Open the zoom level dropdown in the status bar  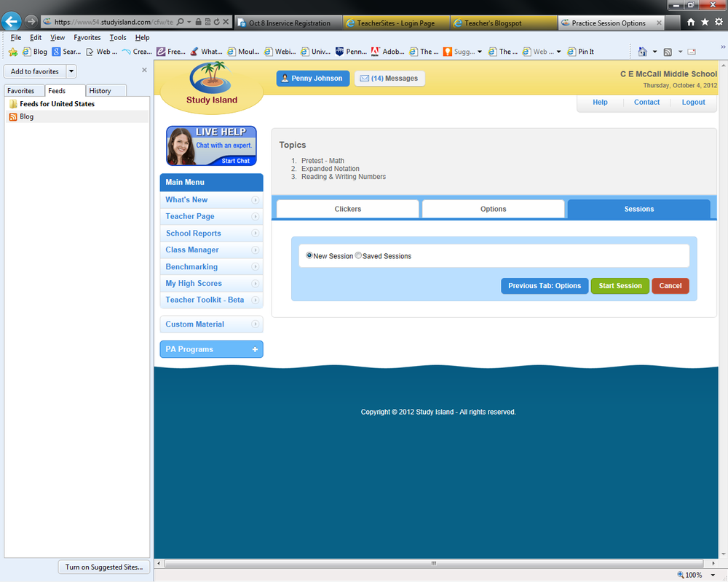click(712, 575)
